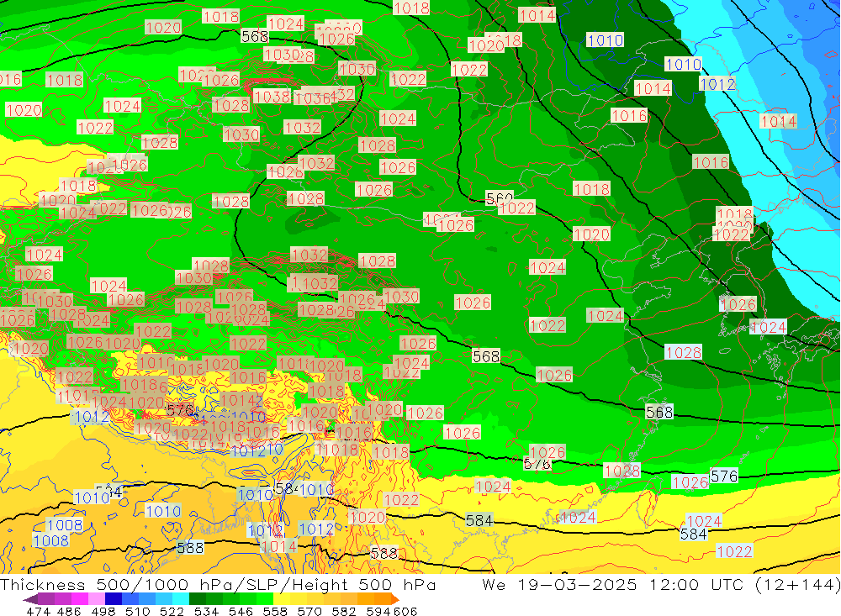Click the legend value 606
The height and width of the screenshot is (616, 841).
click(x=404, y=611)
